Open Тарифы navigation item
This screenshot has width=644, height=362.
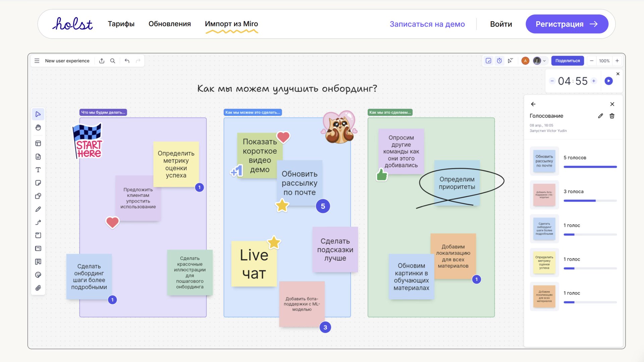(x=121, y=24)
